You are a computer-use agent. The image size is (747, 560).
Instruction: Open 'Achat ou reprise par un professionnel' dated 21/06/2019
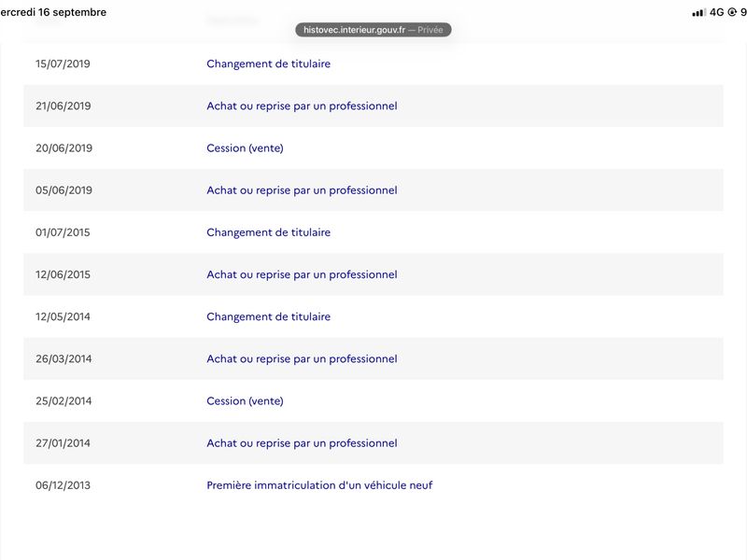click(x=302, y=106)
